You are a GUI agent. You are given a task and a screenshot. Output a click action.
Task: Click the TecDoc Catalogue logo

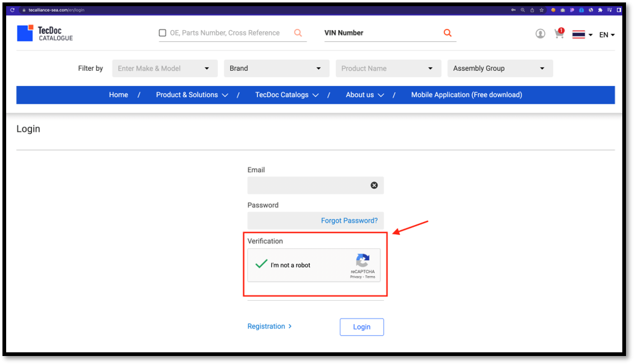(45, 33)
